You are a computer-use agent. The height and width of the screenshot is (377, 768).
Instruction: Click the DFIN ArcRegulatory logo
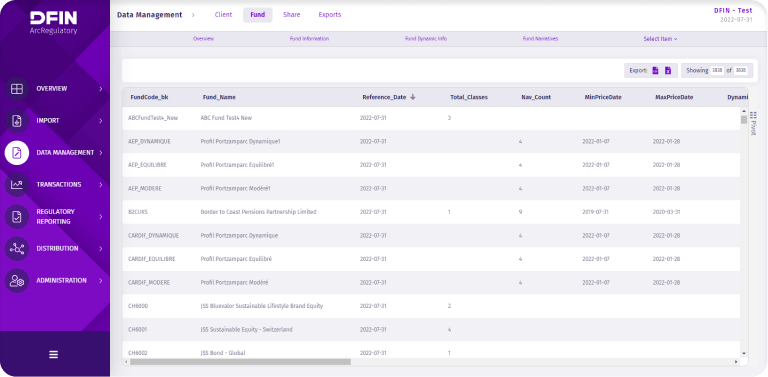coord(54,23)
